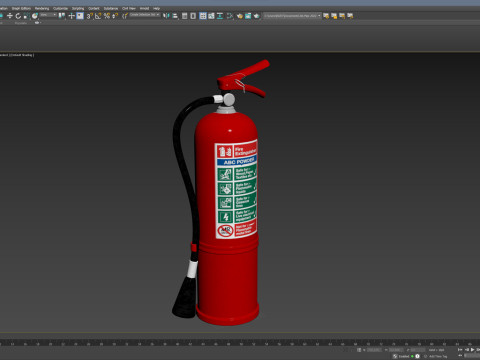The image size is (480, 360).
Task: Click the timeline track bar ruler
Action: [240, 343]
